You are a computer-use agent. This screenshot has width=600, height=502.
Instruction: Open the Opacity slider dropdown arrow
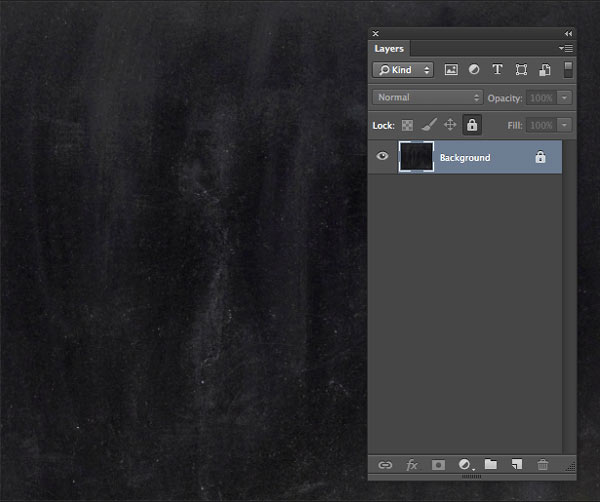click(x=565, y=98)
